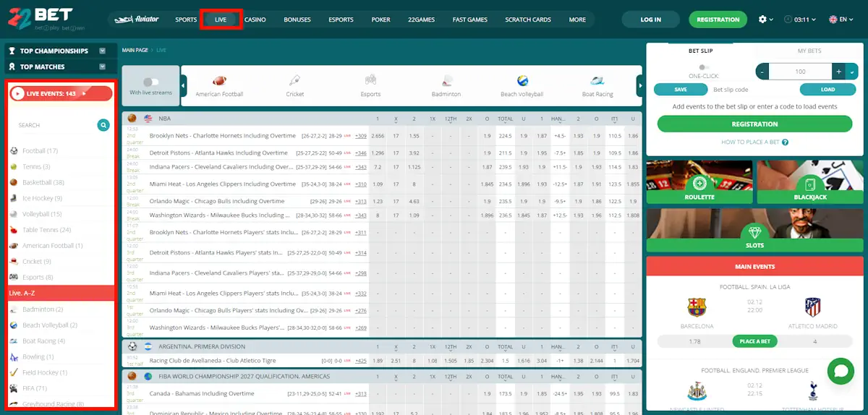Click Place a Bet for Barcelona match
Viewport: 868px width, 415px height.
[x=754, y=341]
